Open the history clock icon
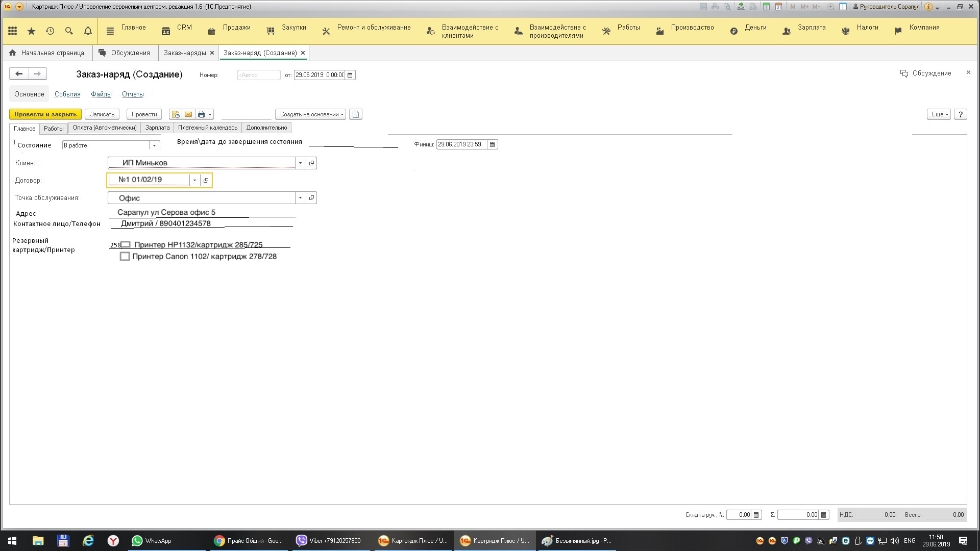980x551 pixels. (50, 31)
